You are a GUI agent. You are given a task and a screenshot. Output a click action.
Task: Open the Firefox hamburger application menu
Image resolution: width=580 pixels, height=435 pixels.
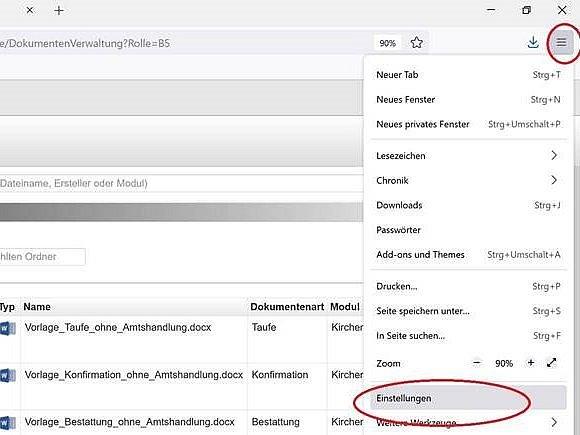[x=561, y=43]
